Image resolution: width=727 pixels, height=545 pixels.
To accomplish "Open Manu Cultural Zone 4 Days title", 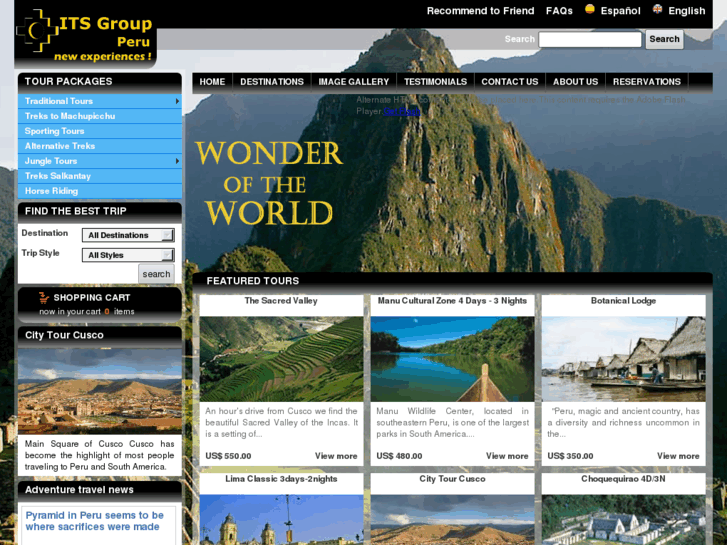I will tap(453, 301).
